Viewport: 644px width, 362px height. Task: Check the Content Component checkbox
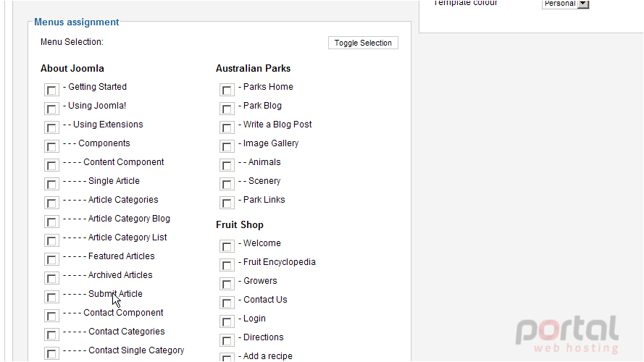pos(51,165)
